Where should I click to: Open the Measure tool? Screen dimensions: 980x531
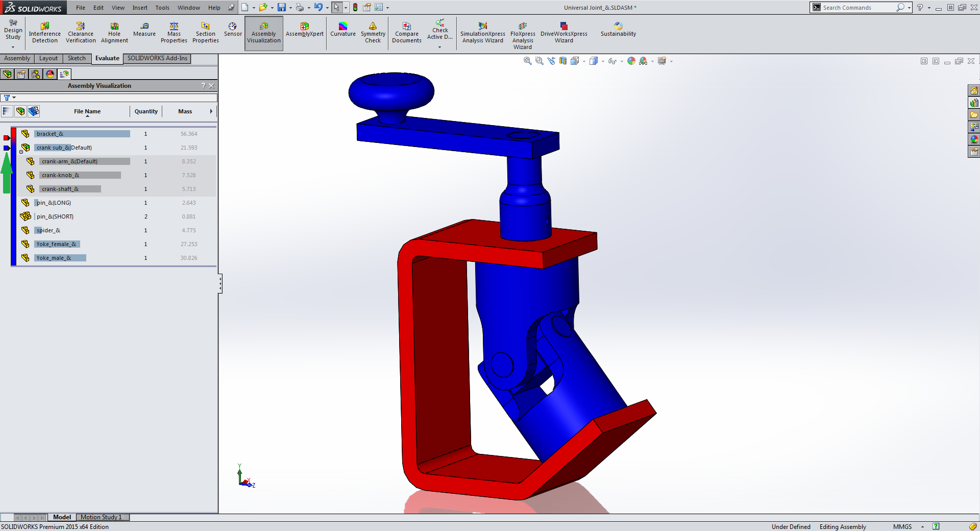[x=144, y=30]
